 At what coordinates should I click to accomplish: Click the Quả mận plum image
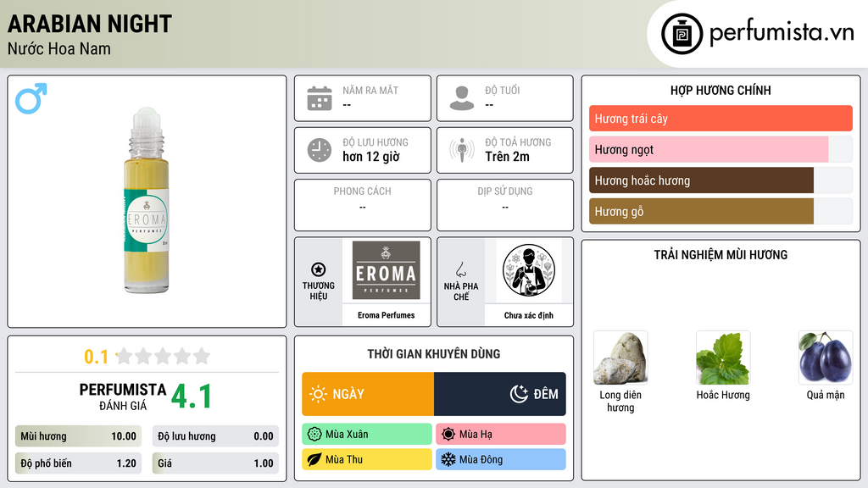(826, 358)
